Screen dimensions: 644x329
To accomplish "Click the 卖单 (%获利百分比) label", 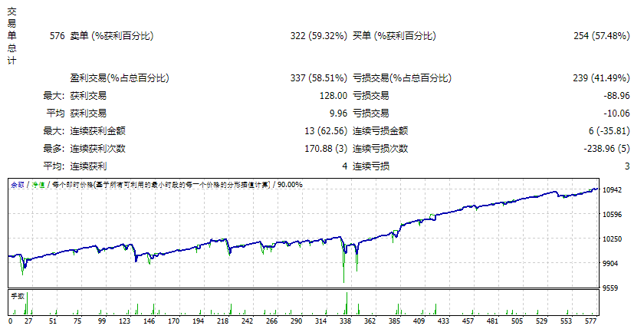I will click(x=112, y=36).
